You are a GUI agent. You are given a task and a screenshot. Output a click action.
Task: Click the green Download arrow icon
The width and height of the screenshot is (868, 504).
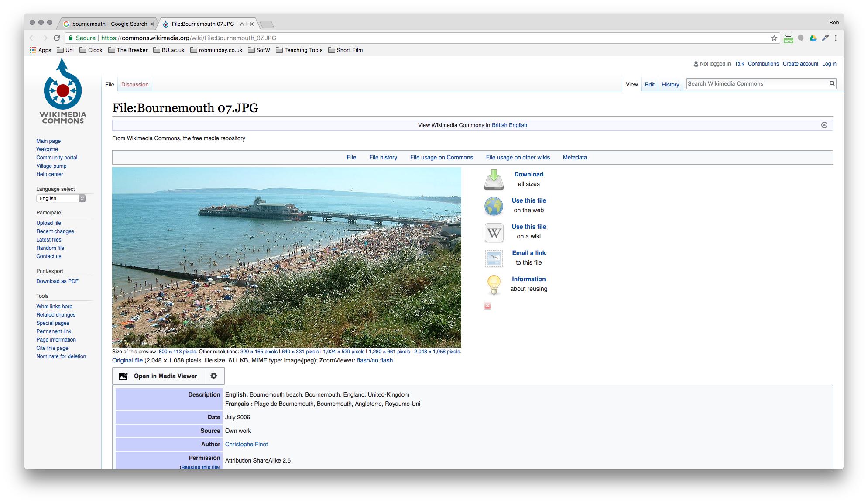coord(494,180)
